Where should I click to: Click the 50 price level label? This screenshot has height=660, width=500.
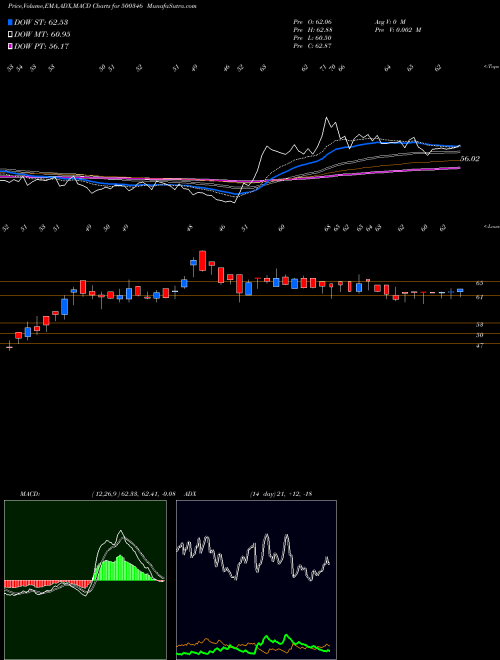point(479,335)
